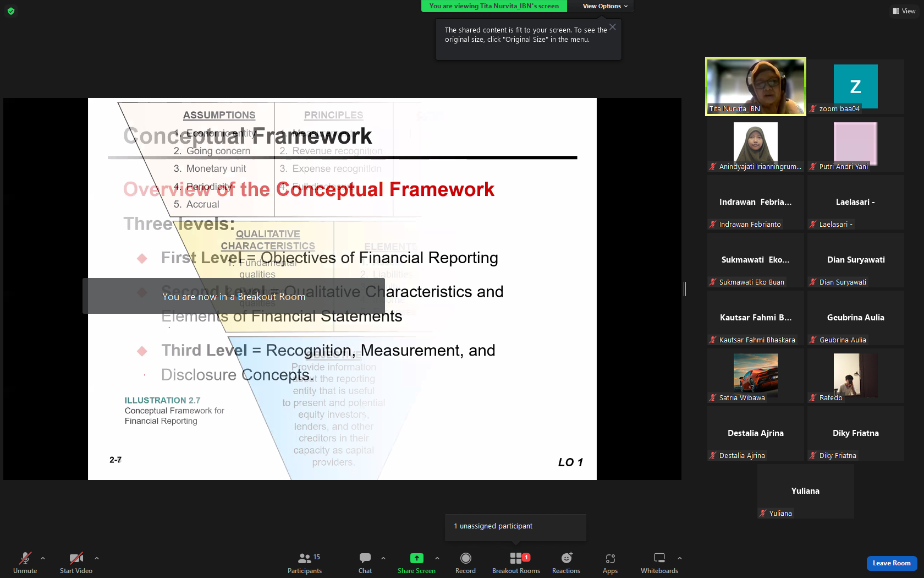Click muted mic icon beside Putri Andri Yani

(x=813, y=166)
